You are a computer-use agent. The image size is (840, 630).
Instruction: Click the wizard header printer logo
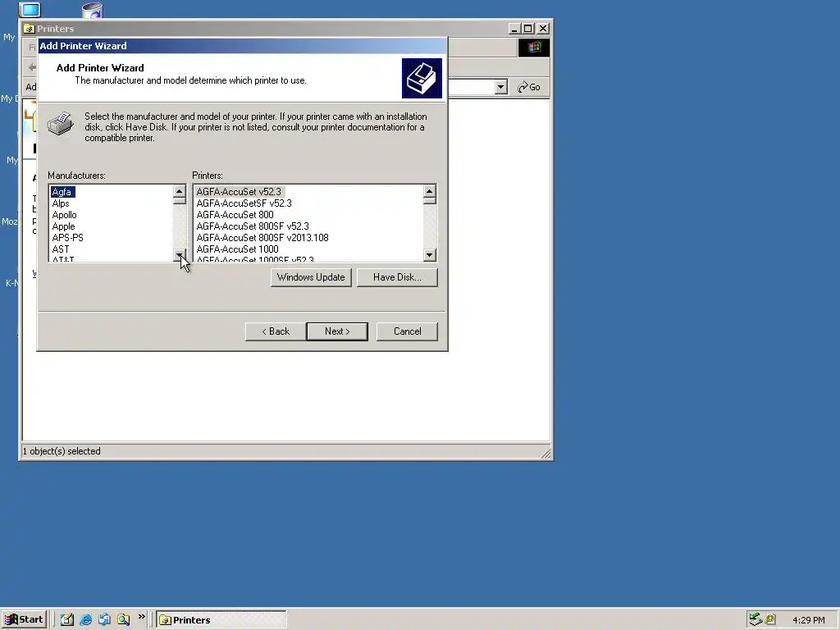point(422,78)
